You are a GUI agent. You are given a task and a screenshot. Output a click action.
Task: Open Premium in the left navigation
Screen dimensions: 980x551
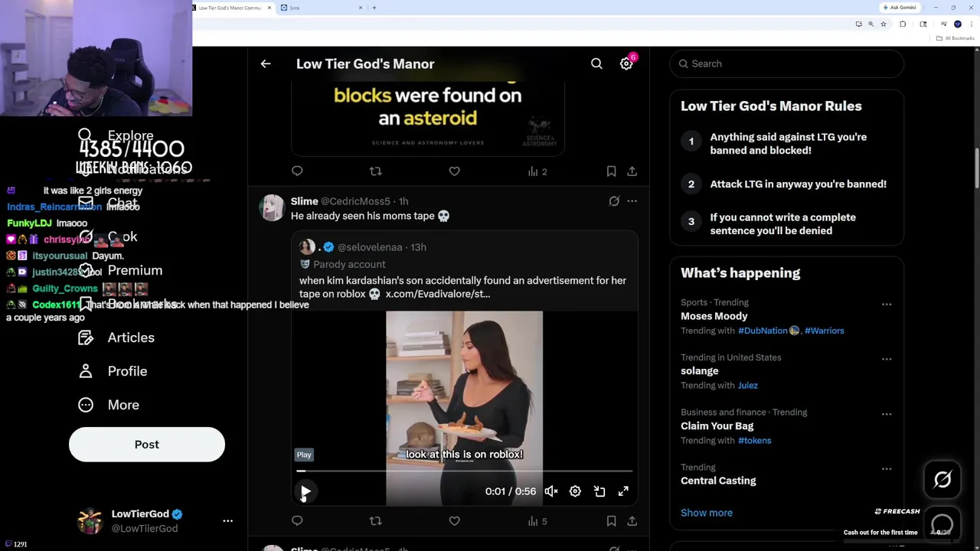pos(121,270)
